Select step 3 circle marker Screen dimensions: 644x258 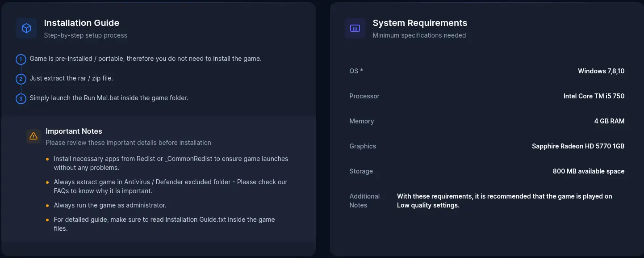(x=21, y=99)
